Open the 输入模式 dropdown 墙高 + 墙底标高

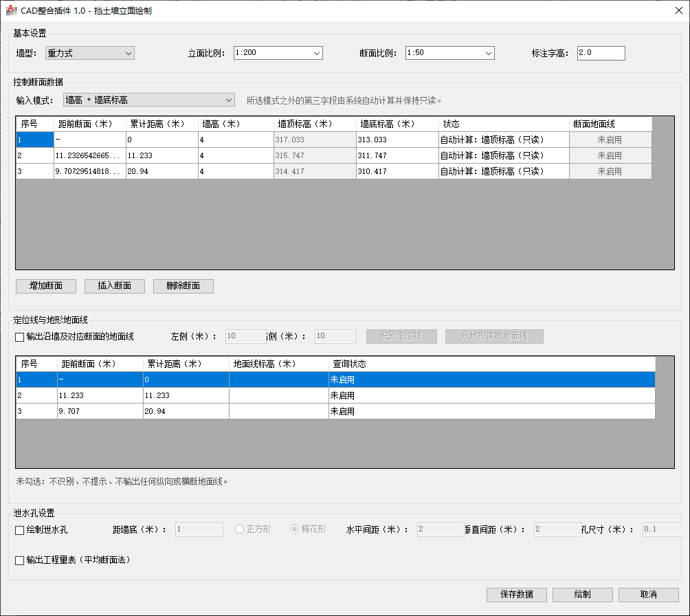tap(148, 100)
